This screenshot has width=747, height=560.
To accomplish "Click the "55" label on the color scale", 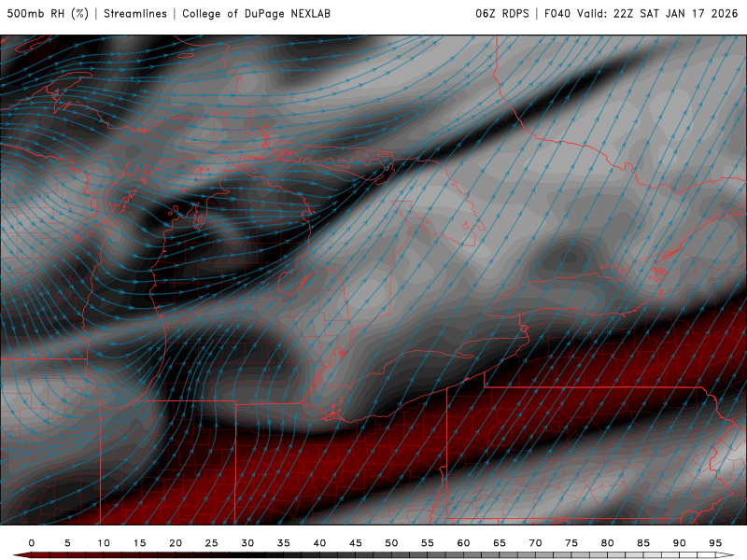I will click(x=428, y=543).
